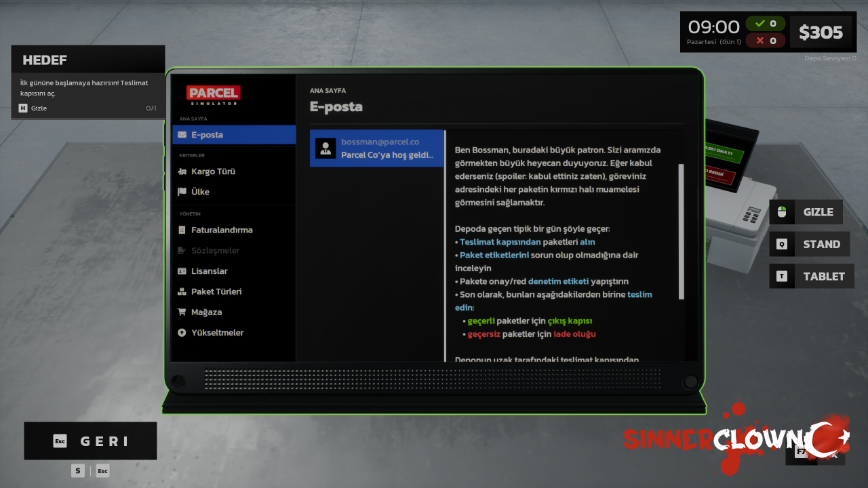Click the truck icon beside Kargo Türü
Viewport: 868px width, 488px height.
pos(182,171)
